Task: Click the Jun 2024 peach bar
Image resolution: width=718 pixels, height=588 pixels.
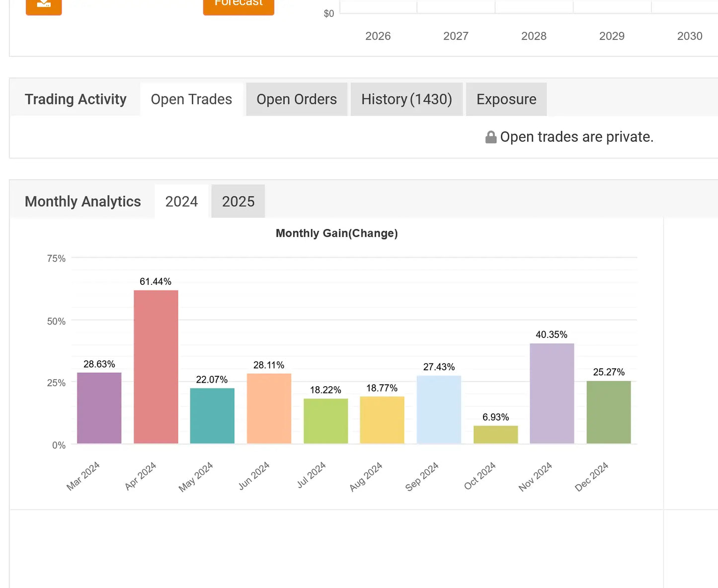Action: (269, 409)
